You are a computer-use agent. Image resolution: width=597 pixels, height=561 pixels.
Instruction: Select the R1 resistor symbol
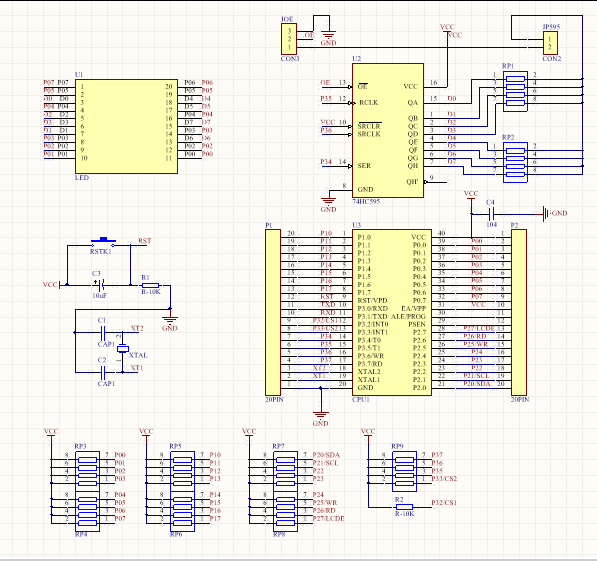point(150,285)
